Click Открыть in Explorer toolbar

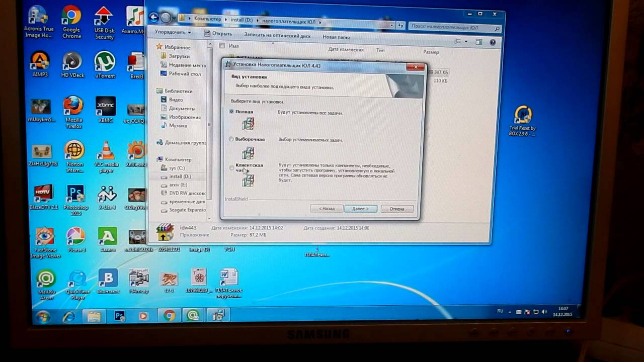coord(218,34)
